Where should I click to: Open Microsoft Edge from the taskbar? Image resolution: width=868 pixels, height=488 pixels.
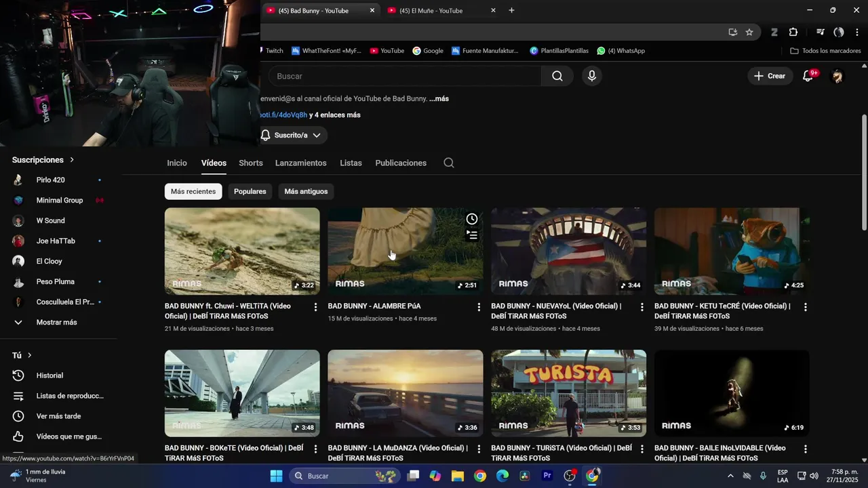coord(502,476)
